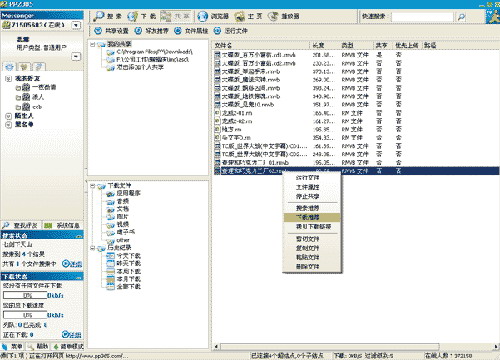Select the first file ending cd1.rmvb
This screenshot has width=500, height=360.
pos(255,55)
